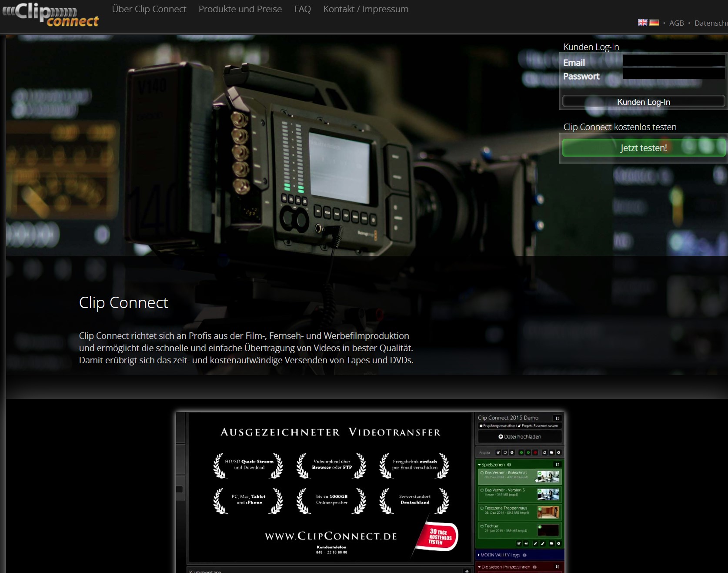The height and width of the screenshot is (573, 728).
Task: Click the brush icon below the Tochter clip
Action: [x=543, y=543]
